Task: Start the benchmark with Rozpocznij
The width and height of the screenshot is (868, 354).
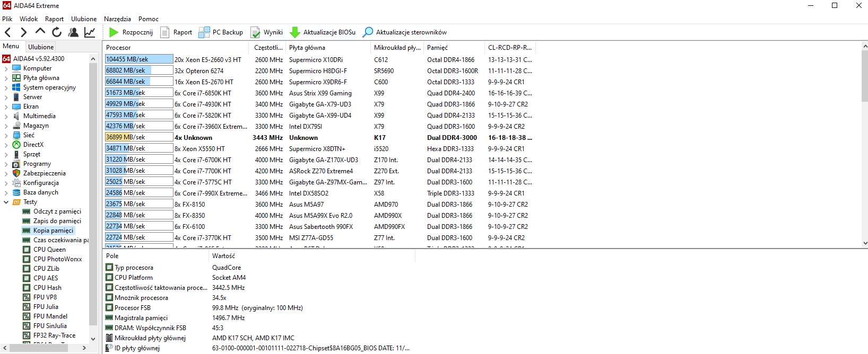Action: click(x=131, y=32)
